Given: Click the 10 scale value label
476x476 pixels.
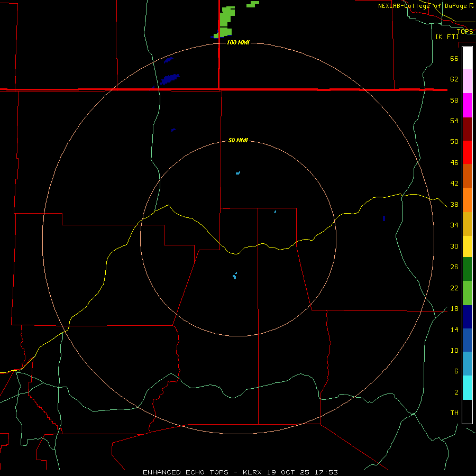Looking at the screenshot, I should tap(454, 350).
